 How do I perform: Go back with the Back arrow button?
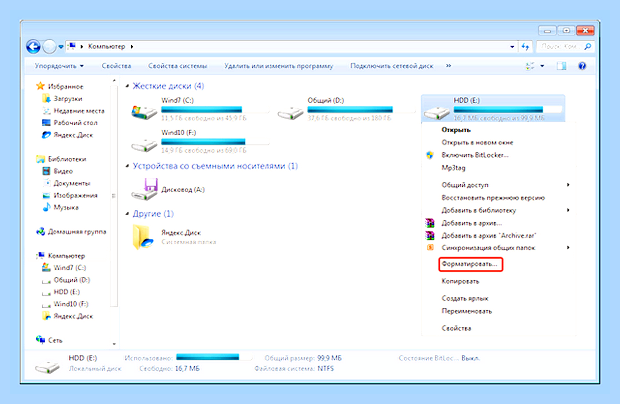(33, 47)
